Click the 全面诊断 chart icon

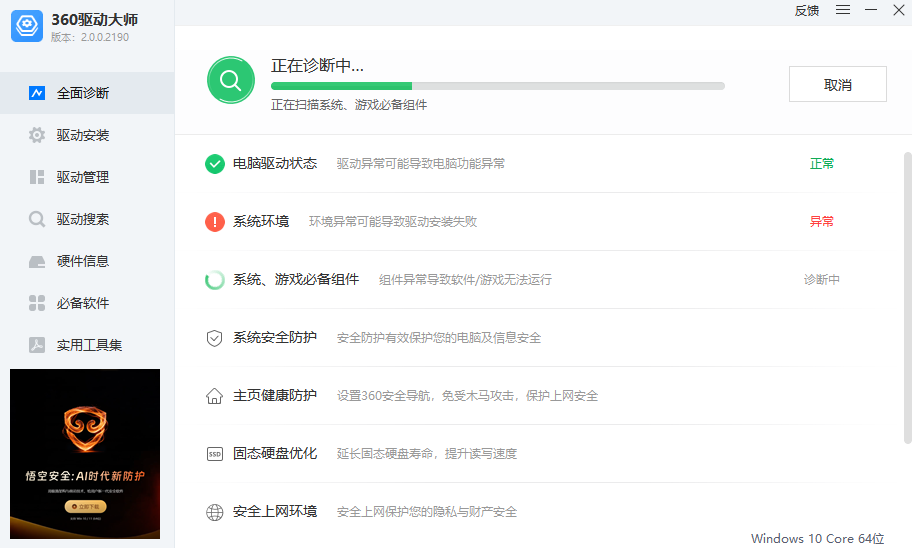37,93
